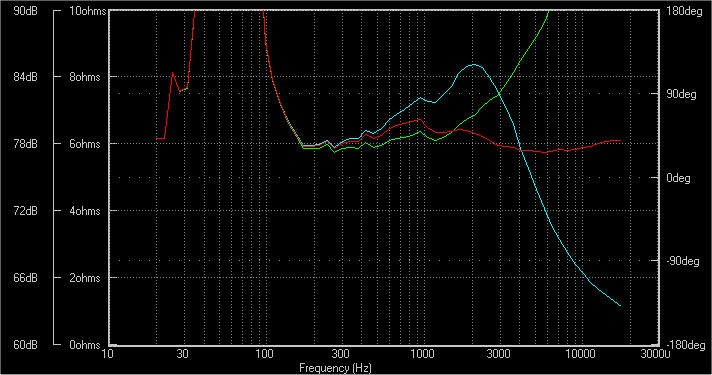712x375 pixels.
Task: Click the 30 frequency tick label
Action: (182, 354)
